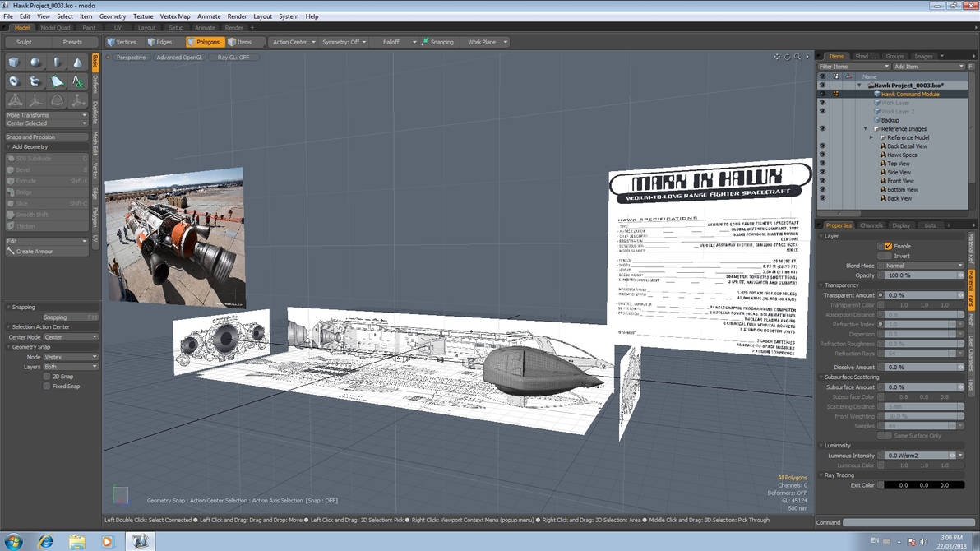Open the Geometry menu
The width and height of the screenshot is (980, 551).
pos(113,16)
